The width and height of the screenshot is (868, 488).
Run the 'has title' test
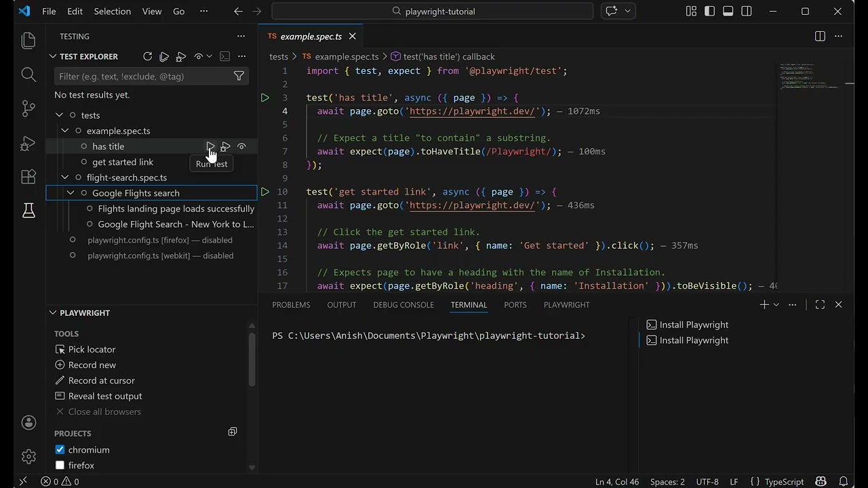tap(210, 146)
